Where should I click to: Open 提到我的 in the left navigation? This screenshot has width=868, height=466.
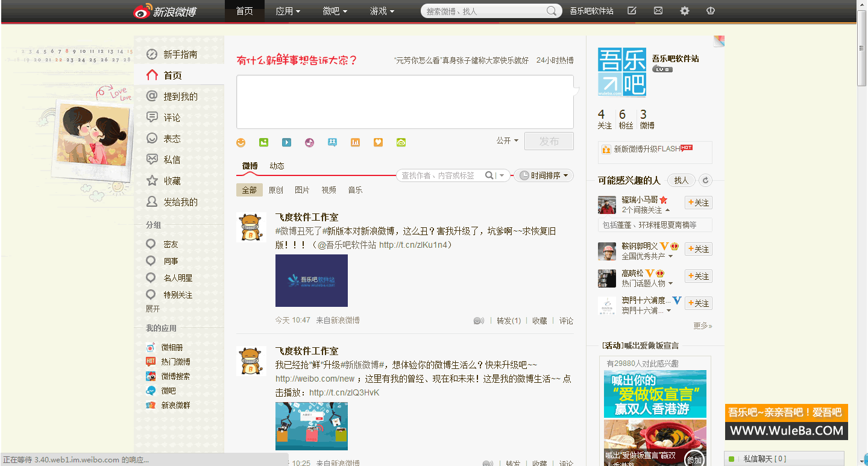(179, 96)
